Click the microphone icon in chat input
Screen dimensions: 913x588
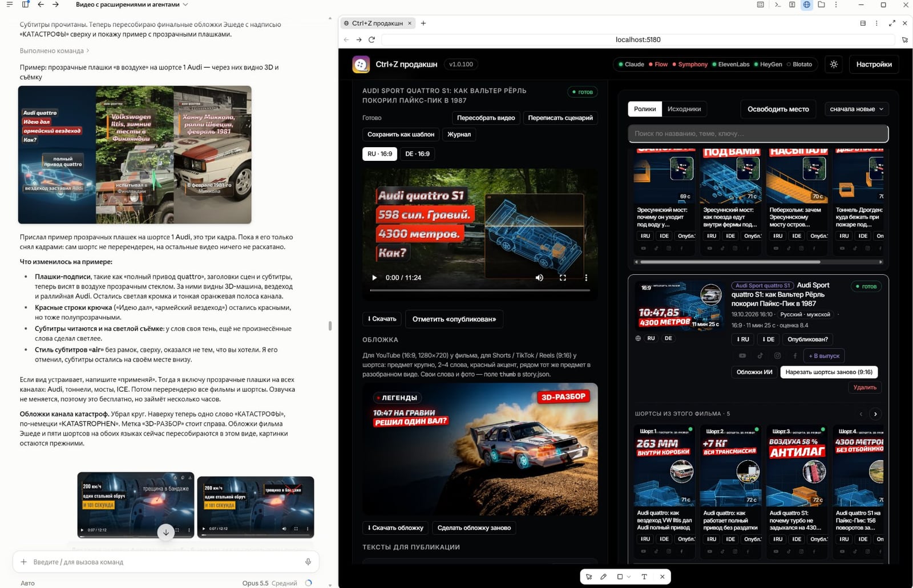[308, 562]
